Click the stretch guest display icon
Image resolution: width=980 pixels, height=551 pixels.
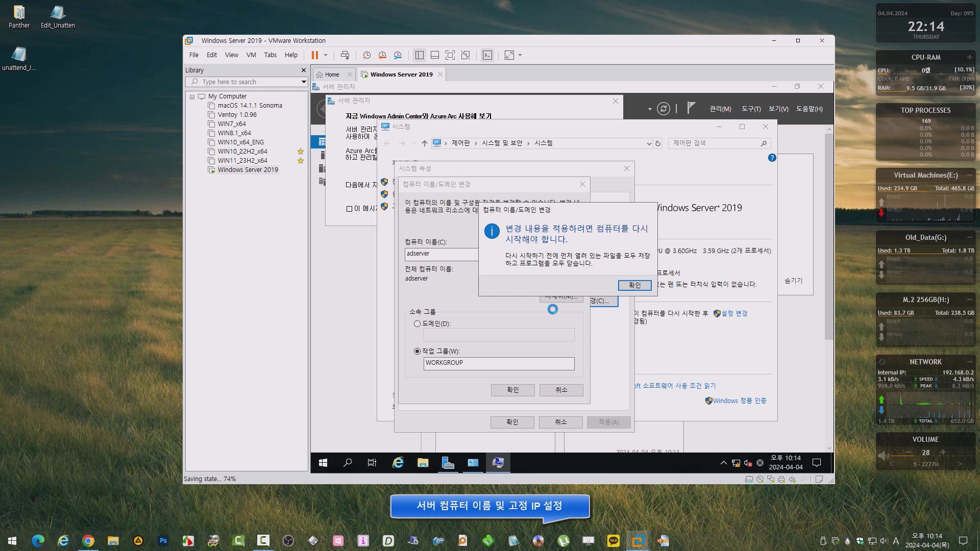(x=509, y=55)
